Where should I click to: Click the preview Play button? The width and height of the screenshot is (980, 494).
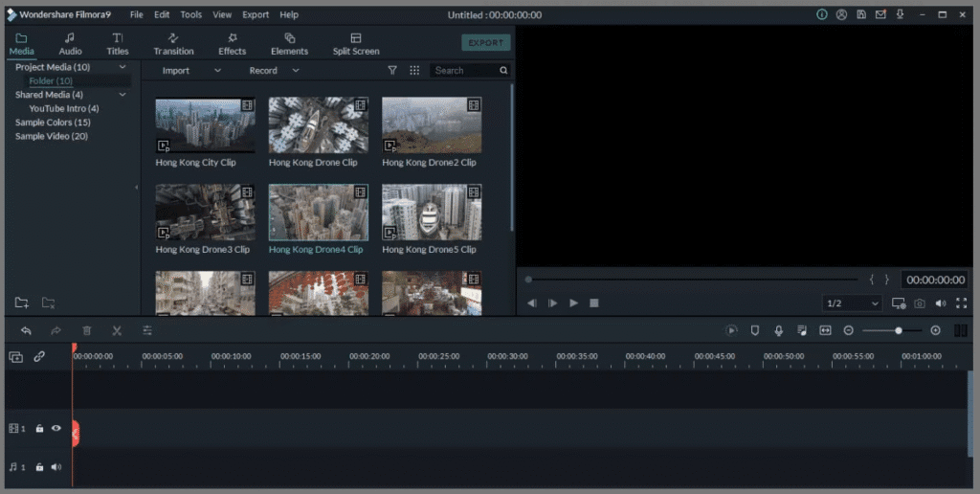click(x=573, y=303)
